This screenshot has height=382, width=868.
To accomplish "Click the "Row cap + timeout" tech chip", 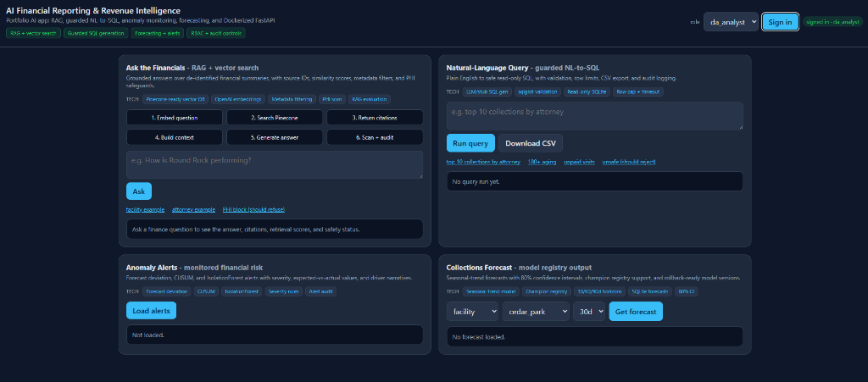I will 638,91.
